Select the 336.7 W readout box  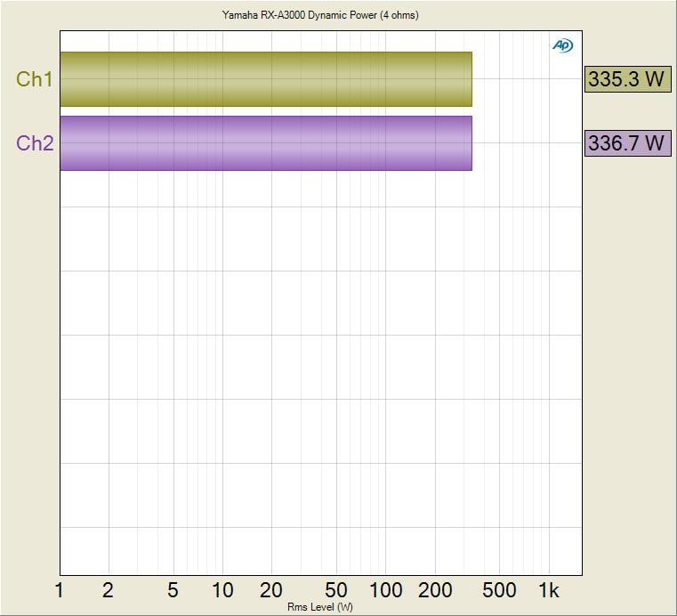pyautogui.click(x=626, y=142)
